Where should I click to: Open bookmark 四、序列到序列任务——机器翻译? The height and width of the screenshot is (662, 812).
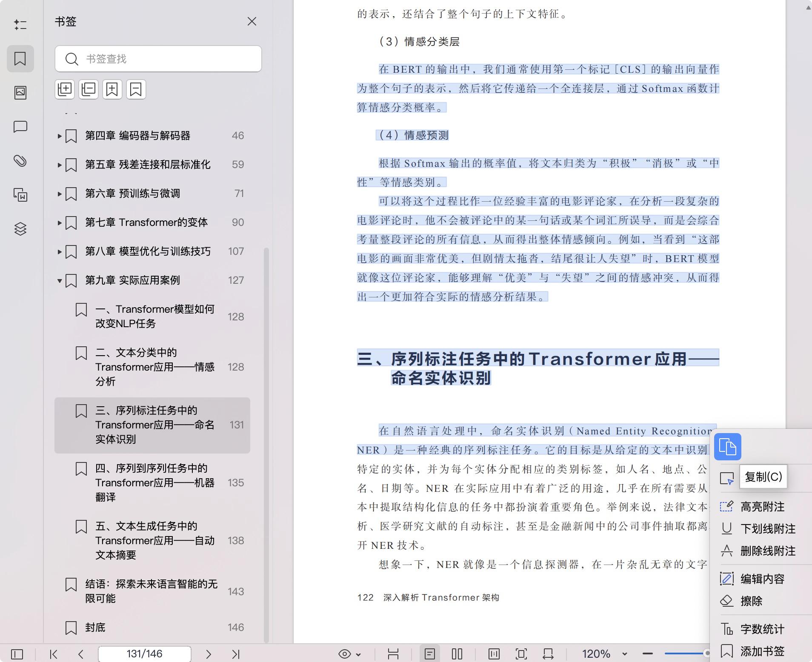pyautogui.click(x=152, y=482)
